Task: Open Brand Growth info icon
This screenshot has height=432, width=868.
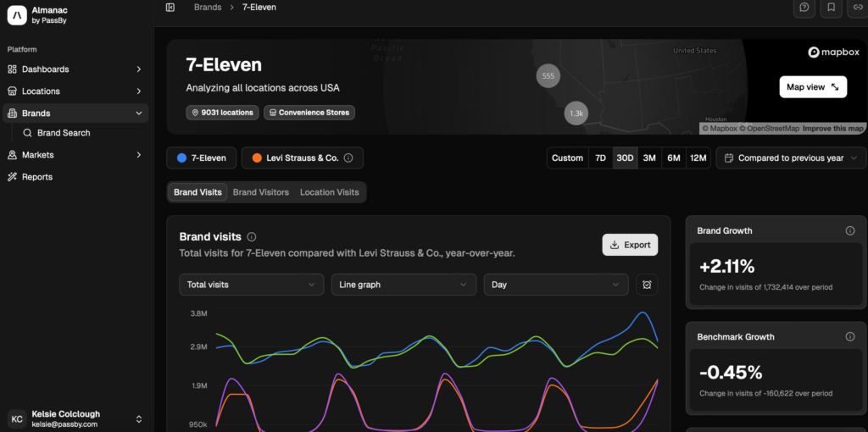Action: (850, 230)
